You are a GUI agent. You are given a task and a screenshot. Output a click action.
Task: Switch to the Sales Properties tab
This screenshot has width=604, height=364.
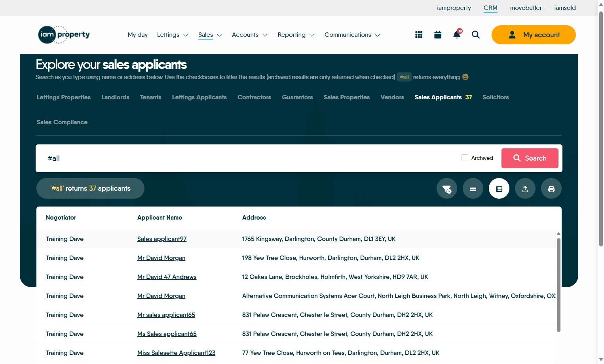tap(347, 97)
